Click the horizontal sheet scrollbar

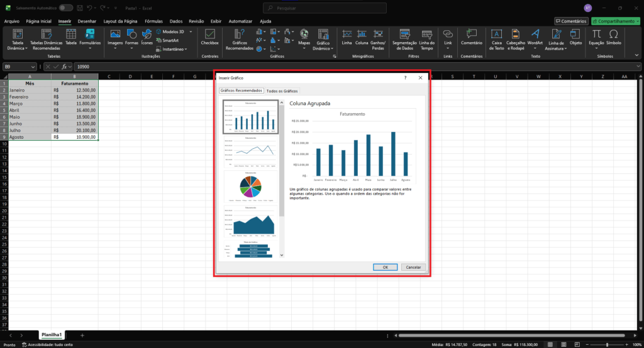click(x=511, y=335)
